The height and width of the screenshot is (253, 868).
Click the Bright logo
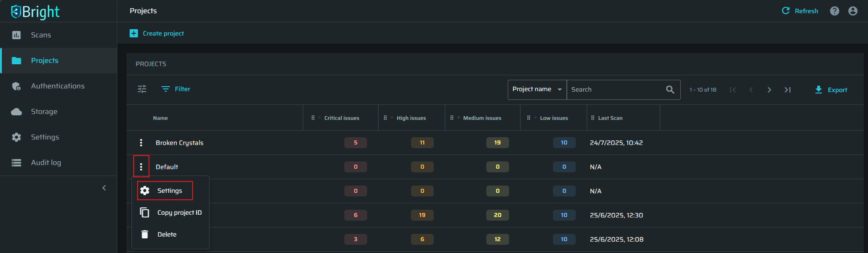coord(35,11)
